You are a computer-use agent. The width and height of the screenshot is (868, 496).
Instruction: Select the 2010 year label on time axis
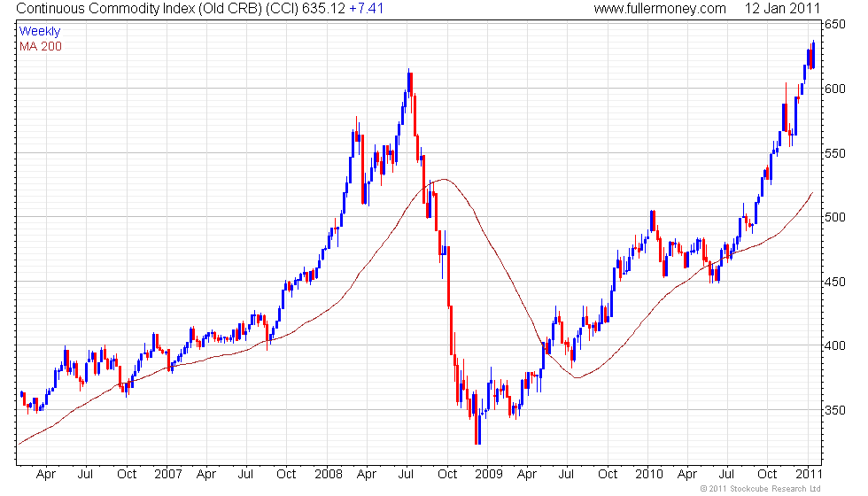click(648, 475)
